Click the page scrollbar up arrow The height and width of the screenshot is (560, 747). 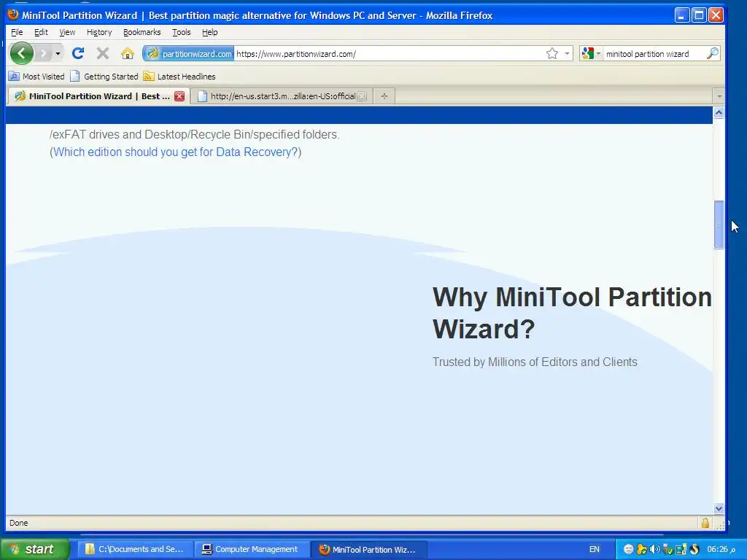tap(719, 112)
